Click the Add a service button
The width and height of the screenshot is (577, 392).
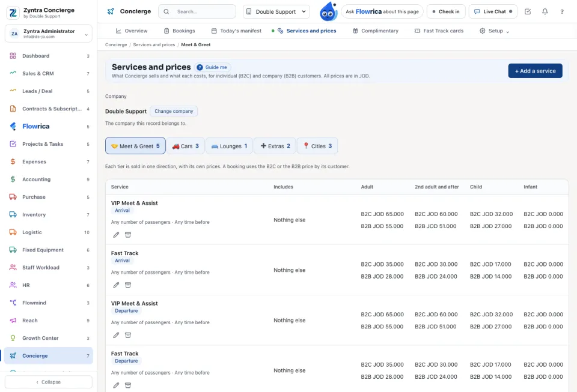click(535, 71)
